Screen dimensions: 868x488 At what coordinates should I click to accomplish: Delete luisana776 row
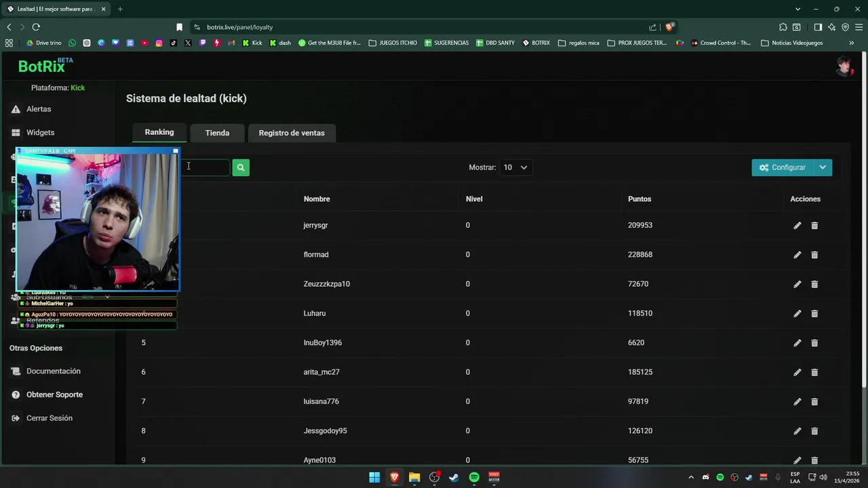[x=814, y=402]
